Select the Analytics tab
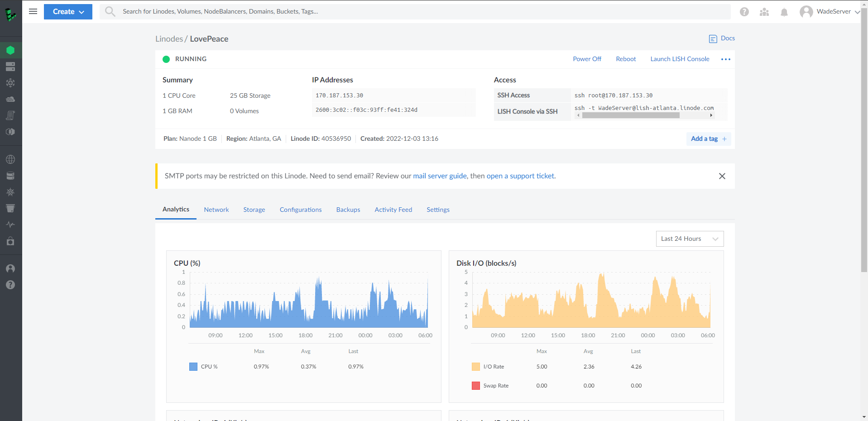The image size is (868, 421). [x=176, y=210]
